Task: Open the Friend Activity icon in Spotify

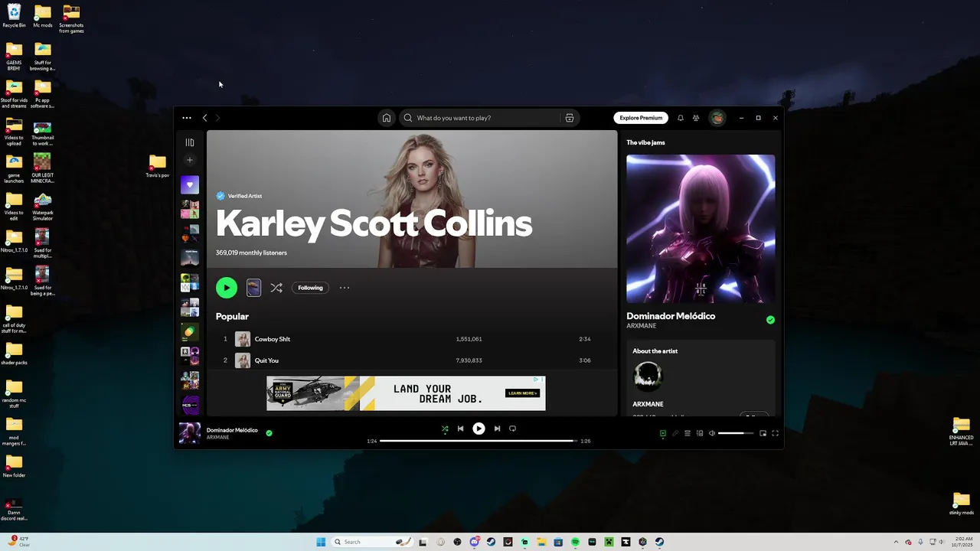Action: point(696,118)
